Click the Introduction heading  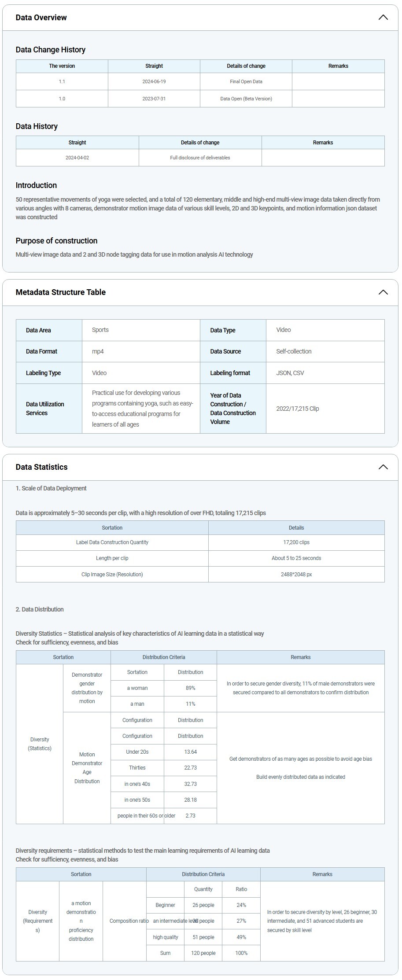click(37, 185)
